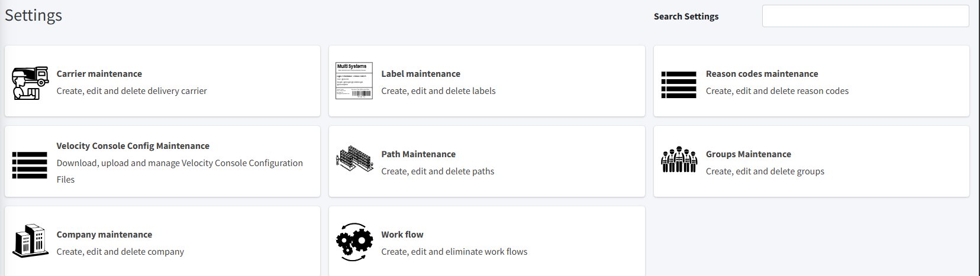Open the Carrier maintenance title link
Screen dimensions: 980x276
click(99, 74)
